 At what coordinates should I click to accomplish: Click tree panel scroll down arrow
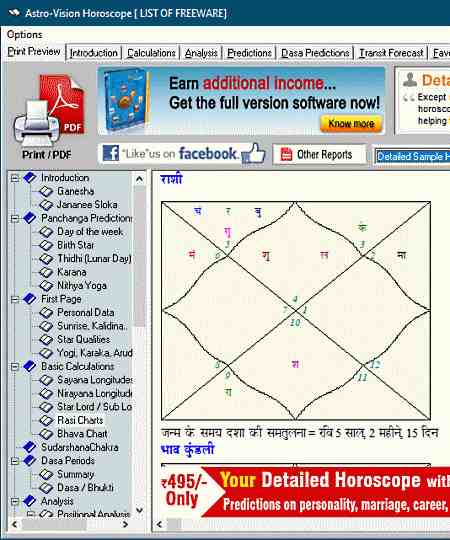(139, 510)
